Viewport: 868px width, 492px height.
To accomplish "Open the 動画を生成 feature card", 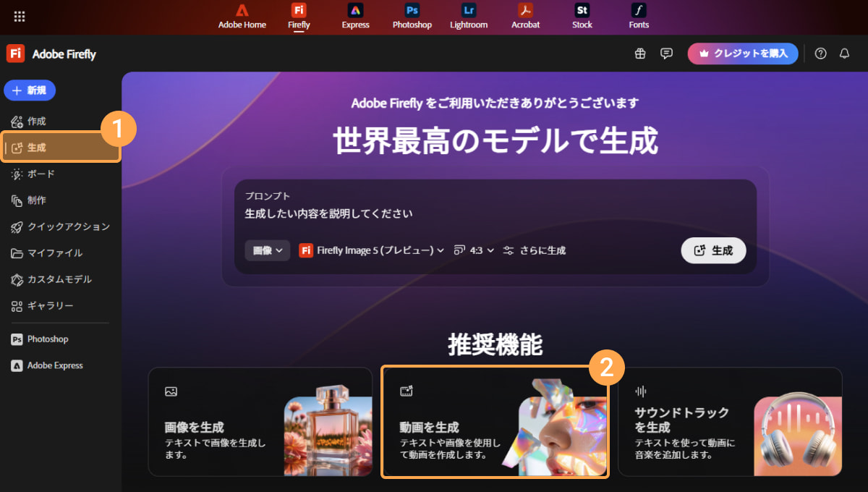I will [495, 423].
